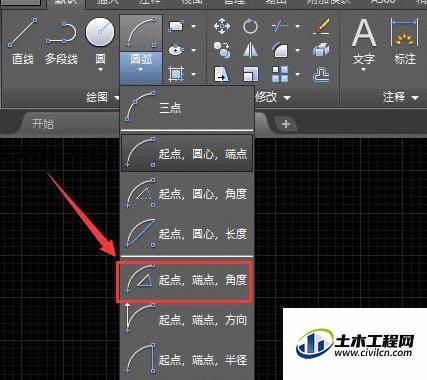Expand the Ellipse tool dropdown arrow

pos(194,50)
